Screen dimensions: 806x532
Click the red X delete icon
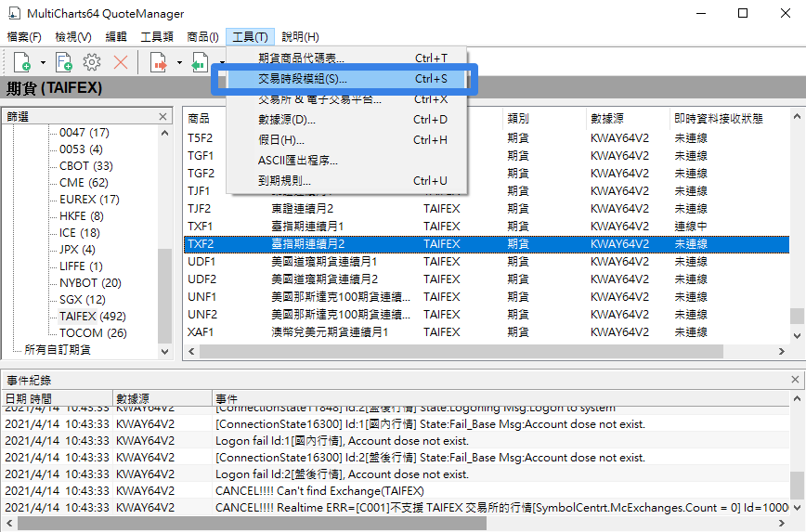coord(121,63)
